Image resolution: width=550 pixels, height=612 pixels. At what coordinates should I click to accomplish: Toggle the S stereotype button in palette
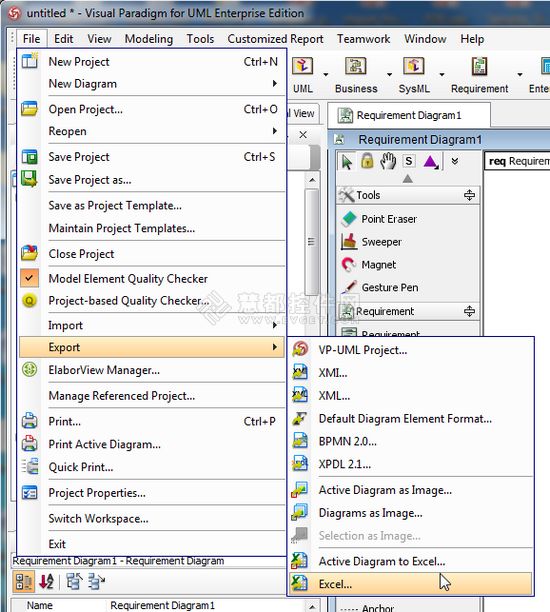pos(408,161)
